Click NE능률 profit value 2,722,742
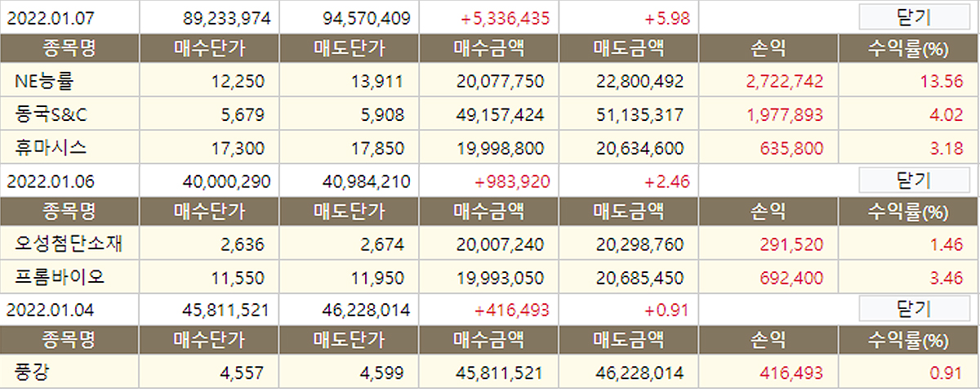 point(785,82)
